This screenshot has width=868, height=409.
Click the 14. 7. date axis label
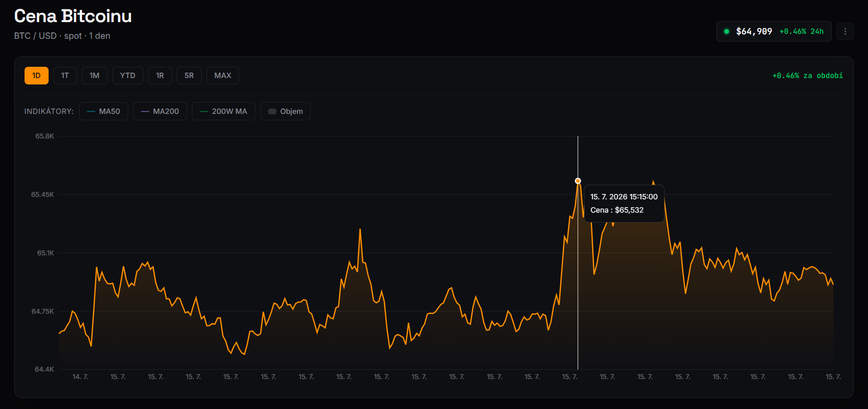coord(80,377)
